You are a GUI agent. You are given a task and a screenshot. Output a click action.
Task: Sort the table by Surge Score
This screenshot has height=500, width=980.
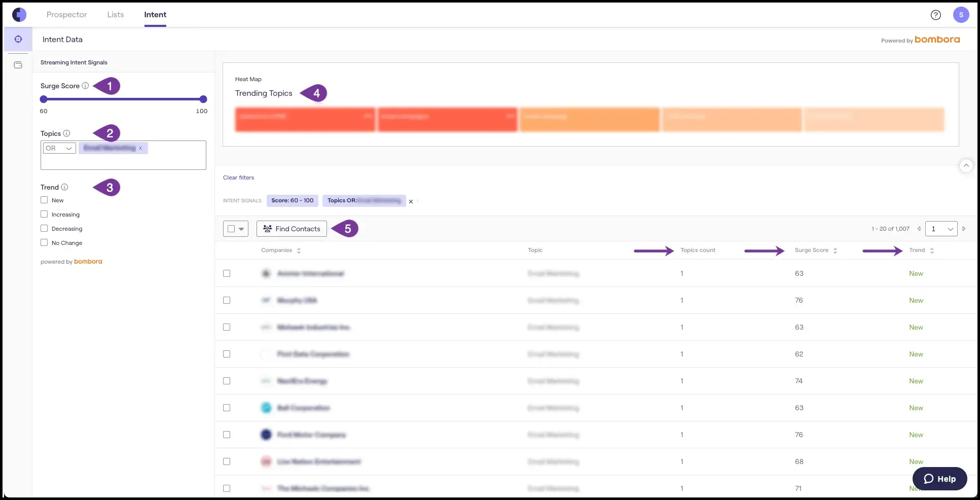(835, 250)
